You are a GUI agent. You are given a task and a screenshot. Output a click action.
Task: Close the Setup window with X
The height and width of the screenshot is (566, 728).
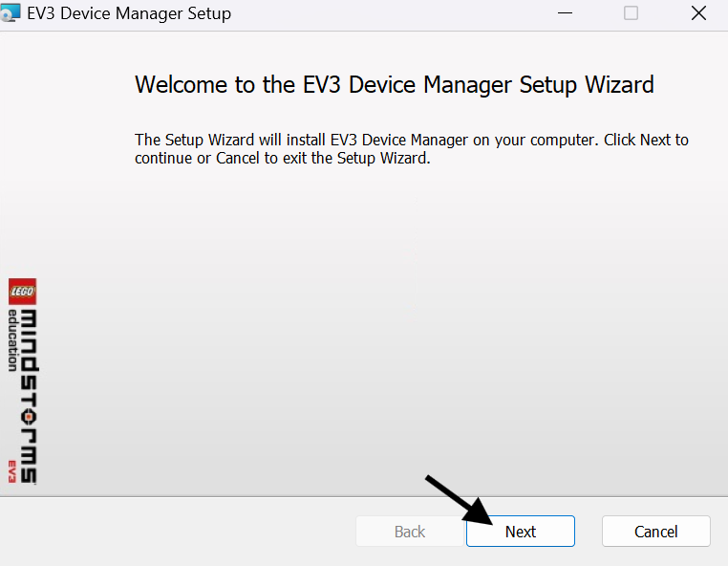[x=698, y=13]
